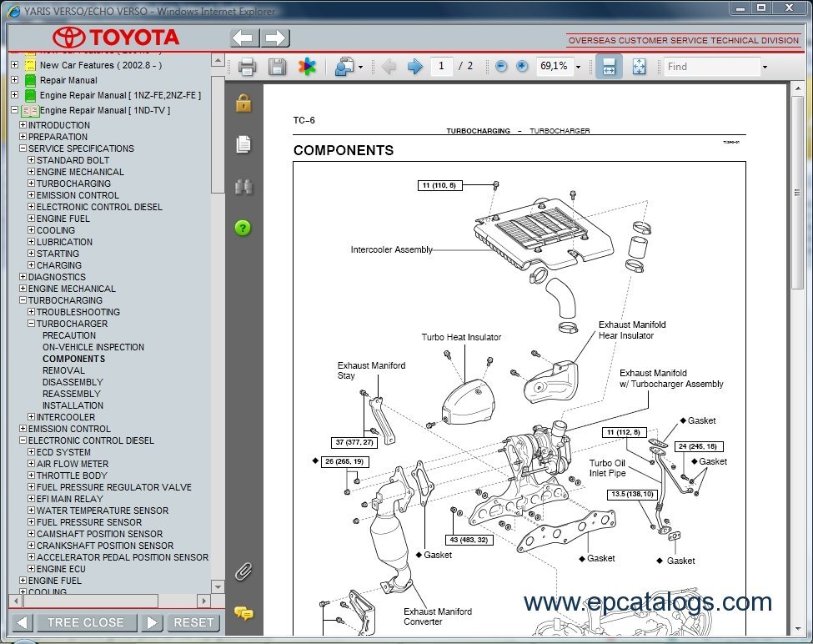Screen dimensions: 813x644
Task: Open the security padlock panel
Action: 243,103
